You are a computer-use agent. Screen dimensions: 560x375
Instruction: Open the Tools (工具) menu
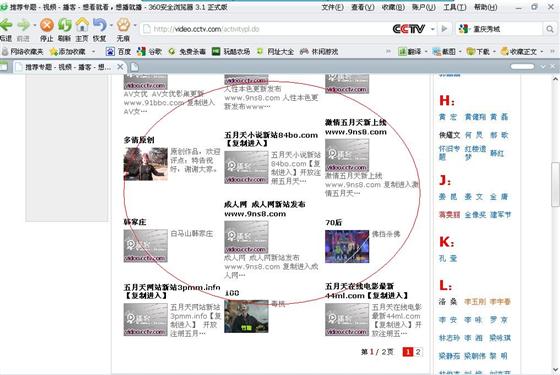coord(455,7)
